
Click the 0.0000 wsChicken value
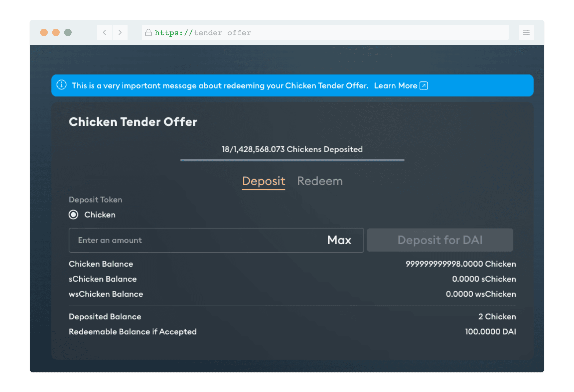(x=481, y=294)
